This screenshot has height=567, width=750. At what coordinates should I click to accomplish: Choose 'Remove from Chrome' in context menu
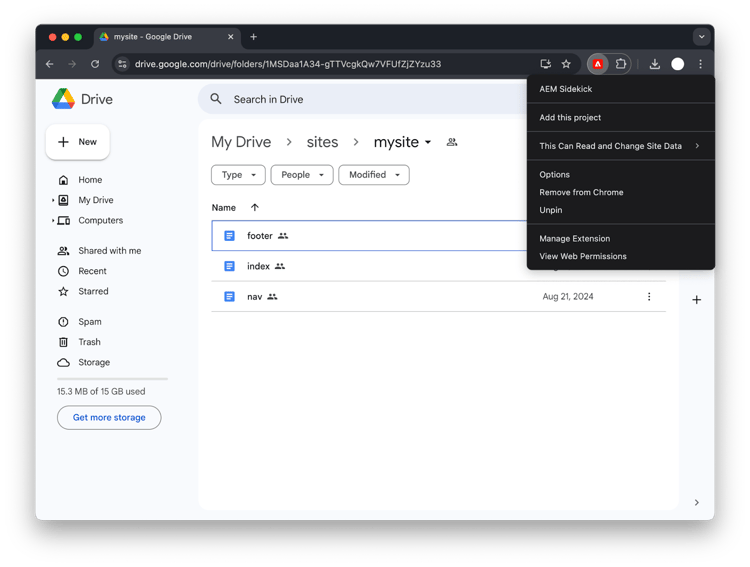tap(581, 192)
